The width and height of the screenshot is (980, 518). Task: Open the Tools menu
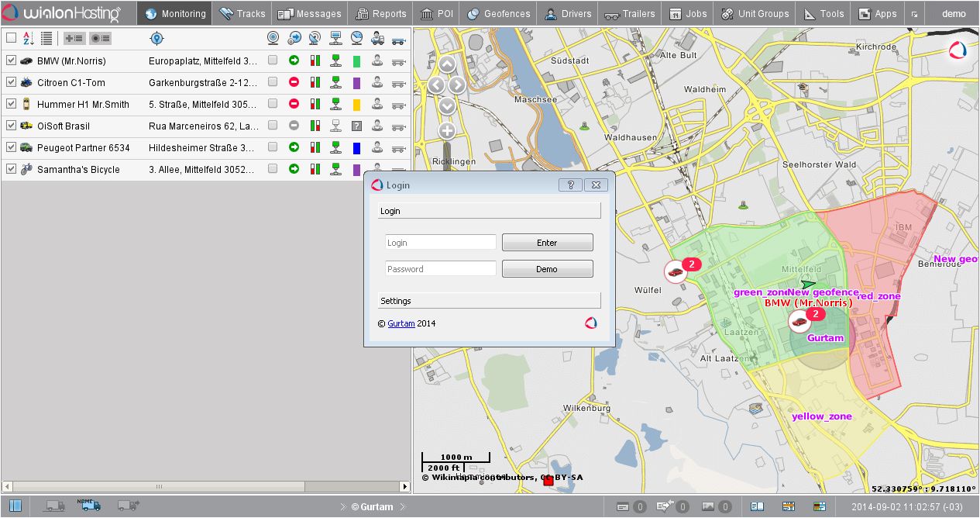824,13
